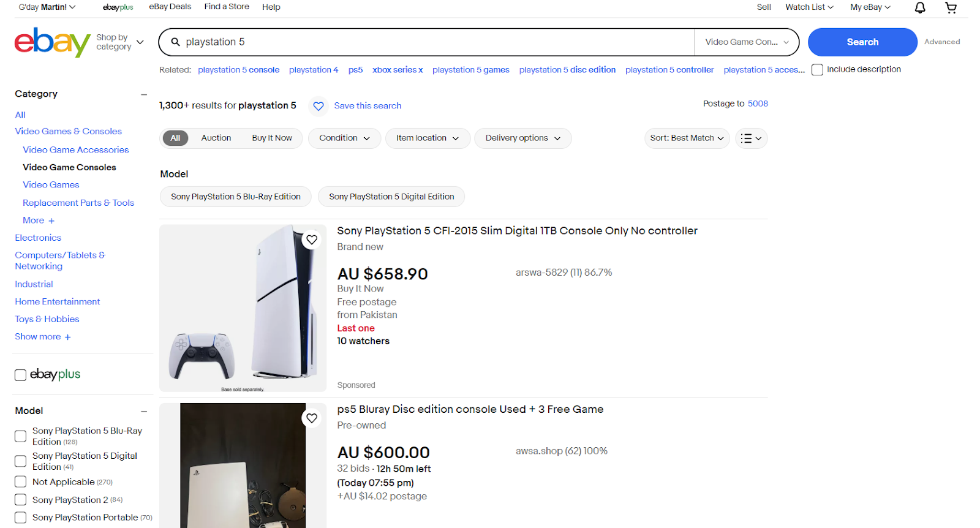Open the Item location filter dropdown
Screen dimensions: 980x528
tap(428, 138)
